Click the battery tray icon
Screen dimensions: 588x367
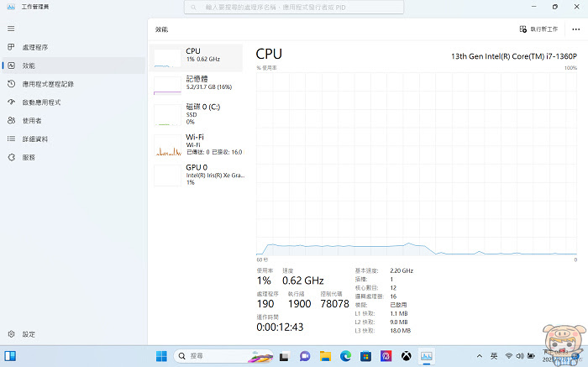(531, 356)
